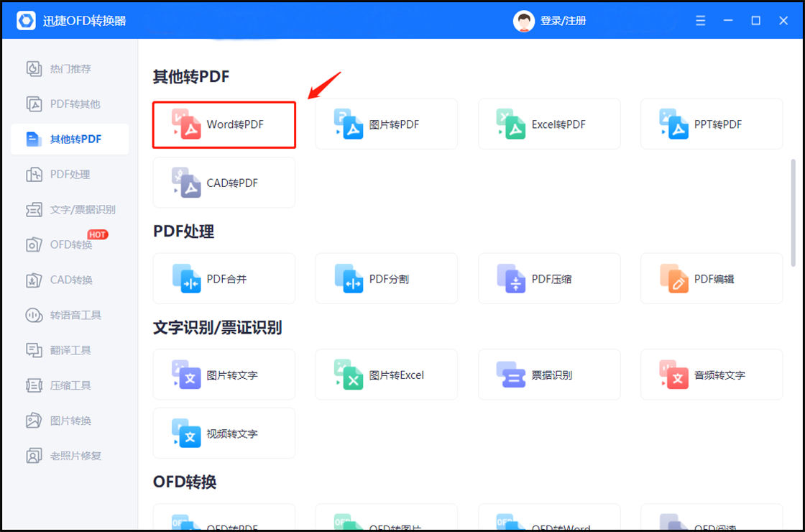Click the HOT badge beside OFD转换
Image resolution: width=805 pixels, height=532 pixels.
tap(98, 234)
